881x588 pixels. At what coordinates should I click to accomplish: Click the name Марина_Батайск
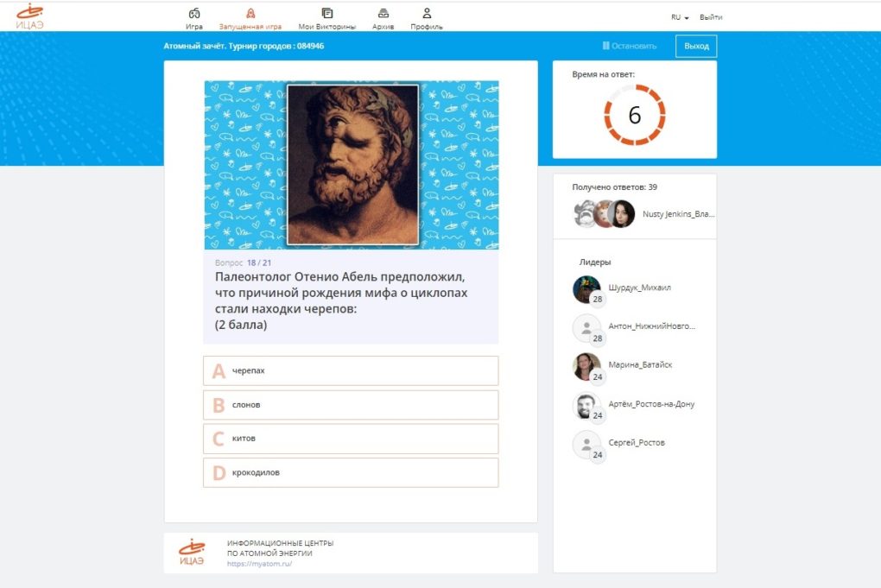pos(640,364)
